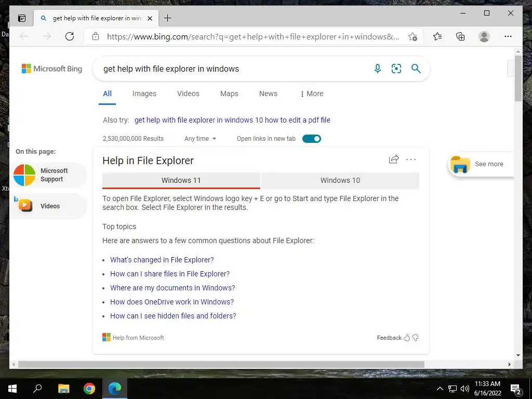Open How can I see hidden files link
The height and width of the screenshot is (399, 532).
coord(173,316)
